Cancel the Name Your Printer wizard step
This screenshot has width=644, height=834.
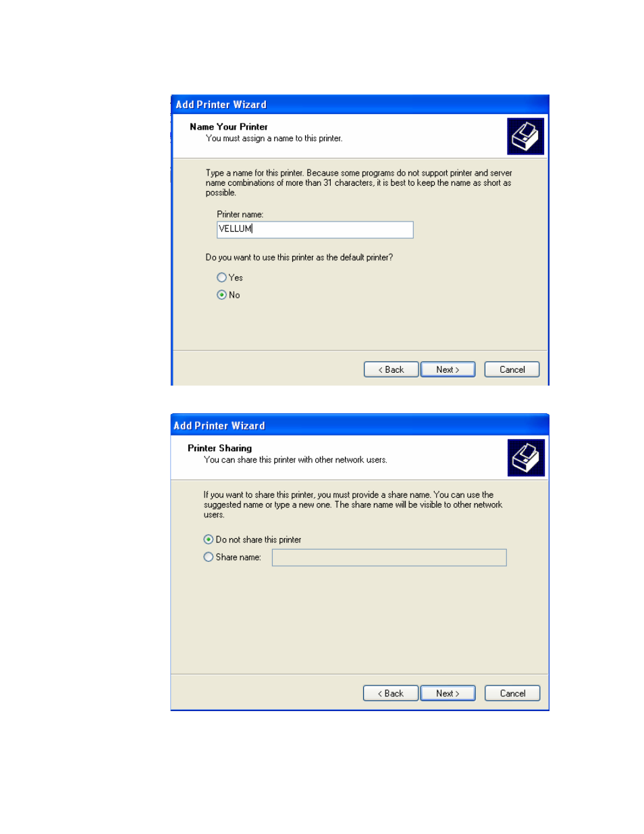pos(512,369)
